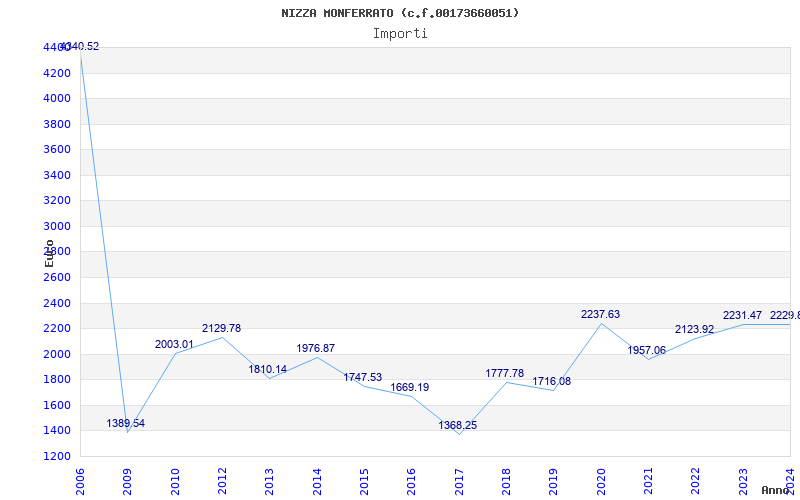Viewport: 800px width, 500px height.
Task: Select data label 1389.54
Action: (x=126, y=423)
